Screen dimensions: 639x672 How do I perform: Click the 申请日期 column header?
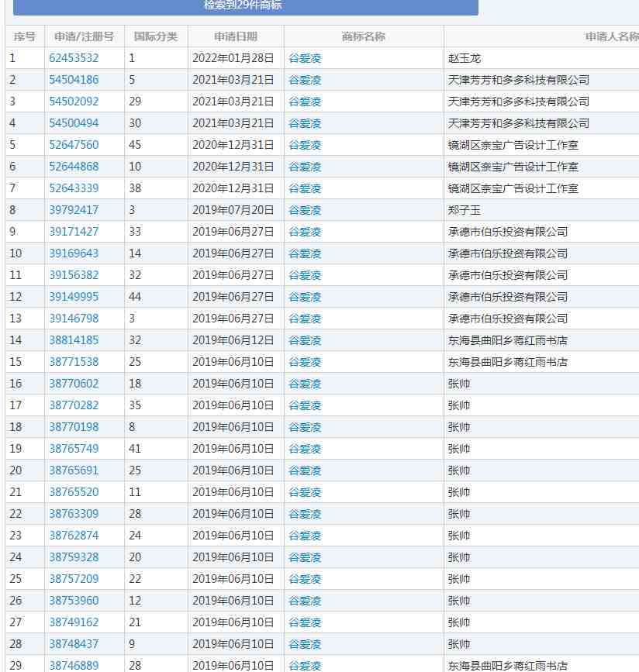[x=236, y=36]
